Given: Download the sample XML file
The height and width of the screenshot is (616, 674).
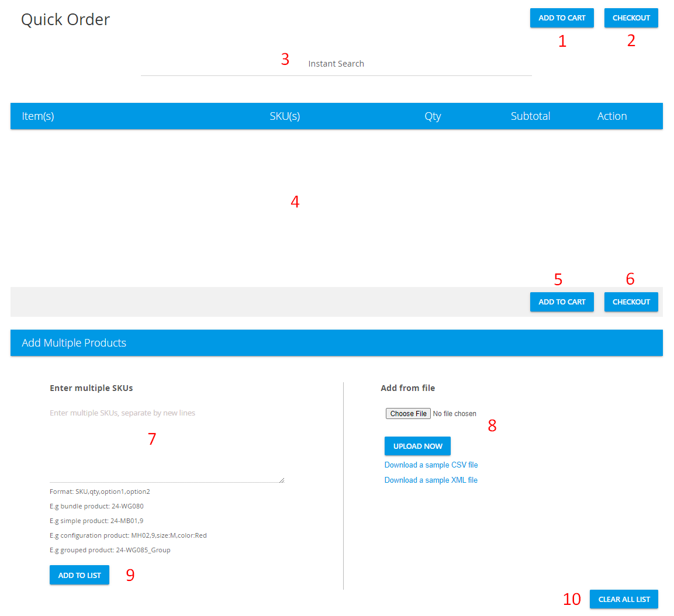Looking at the screenshot, I should [431, 480].
